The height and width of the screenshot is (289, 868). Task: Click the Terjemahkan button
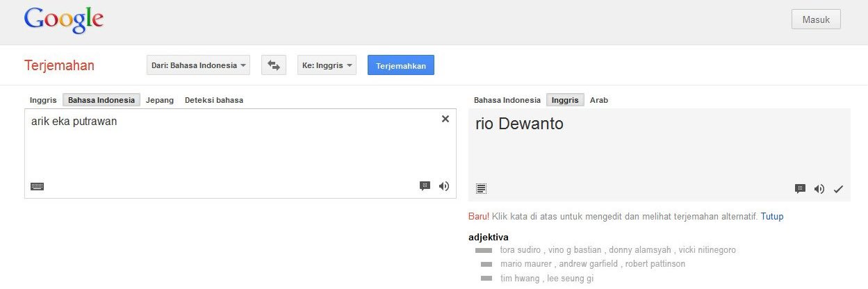(401, 65)
